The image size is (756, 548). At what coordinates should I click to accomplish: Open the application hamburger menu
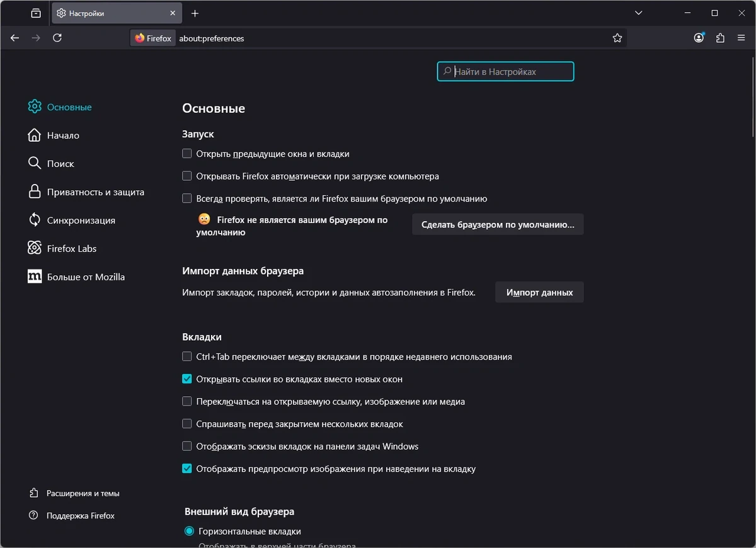(x=742, y=38)
